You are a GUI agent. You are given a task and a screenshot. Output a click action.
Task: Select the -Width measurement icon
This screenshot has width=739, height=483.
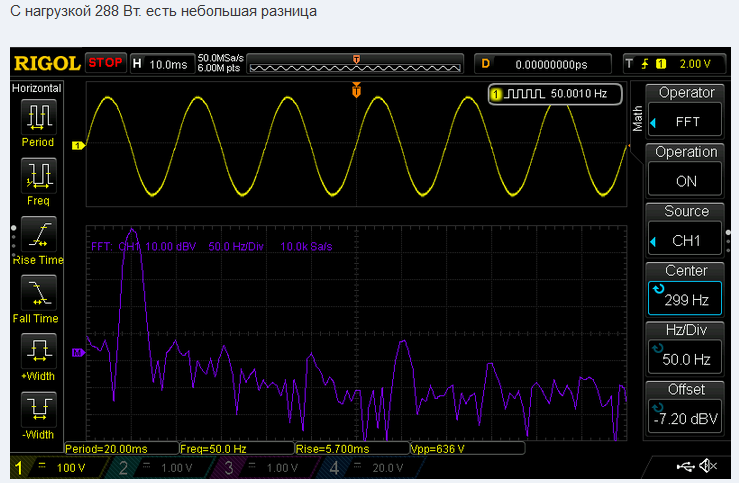[x=39, y=409]
